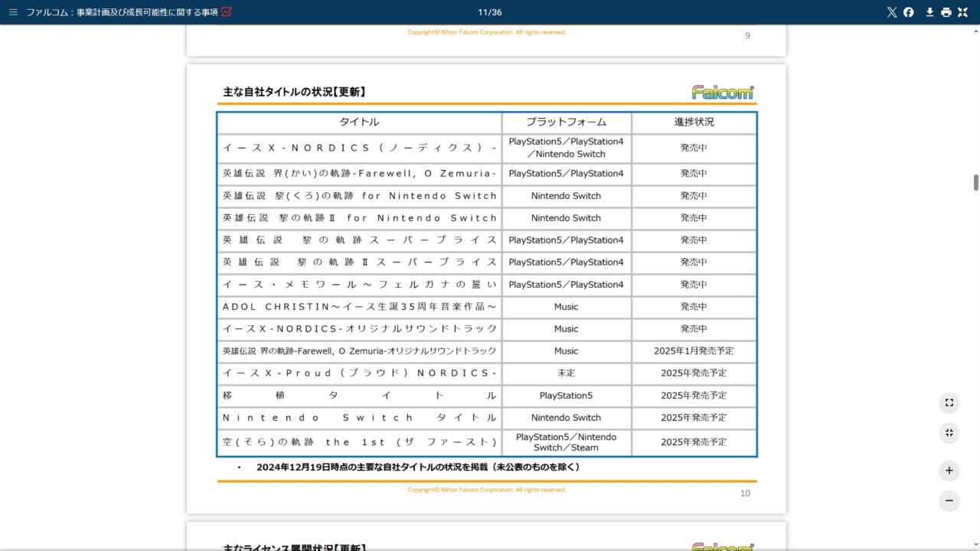Select 黎(くろ)の軌跡 for Nintendo Switch title cell
Image resolution: width=980 pixels, height=551 pixels.
[x=359, y=196]
